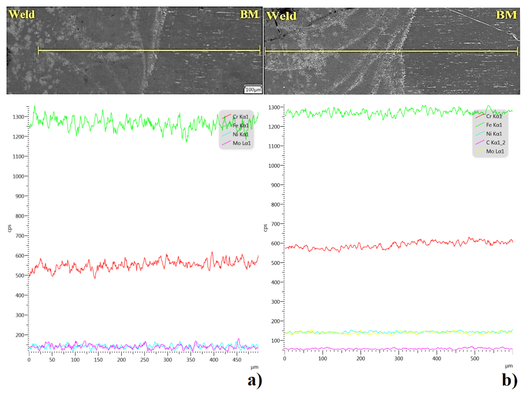Click the Weld label on the left micrograph

(x=22, y=14)
